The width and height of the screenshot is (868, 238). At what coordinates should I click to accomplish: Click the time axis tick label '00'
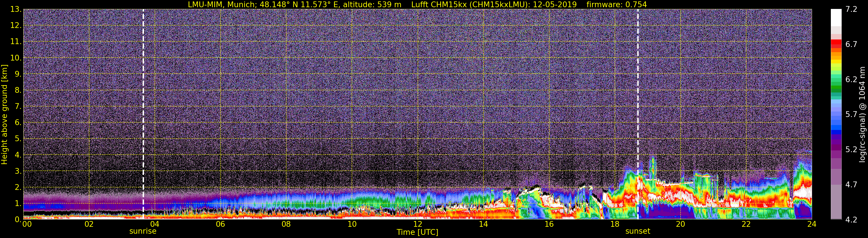27,224
